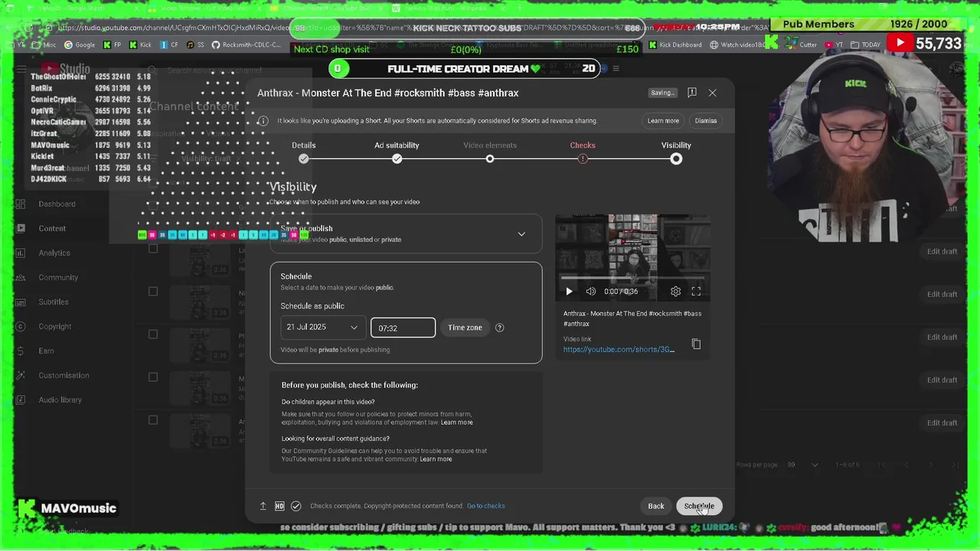Open Learn more about Community Guidelines
The height and width of the screenshot is (551, 980).
[436, 459]
